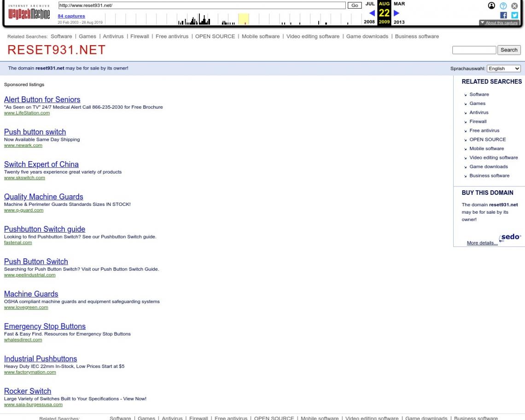
Task: Open Software in top related searches
Action: tap(61, 36)
